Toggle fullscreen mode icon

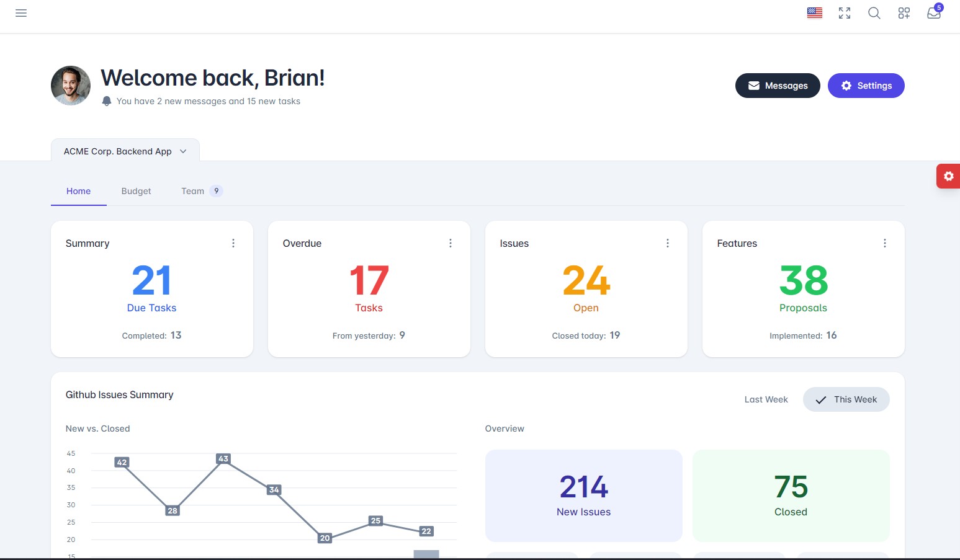click(x=845, y=13)
